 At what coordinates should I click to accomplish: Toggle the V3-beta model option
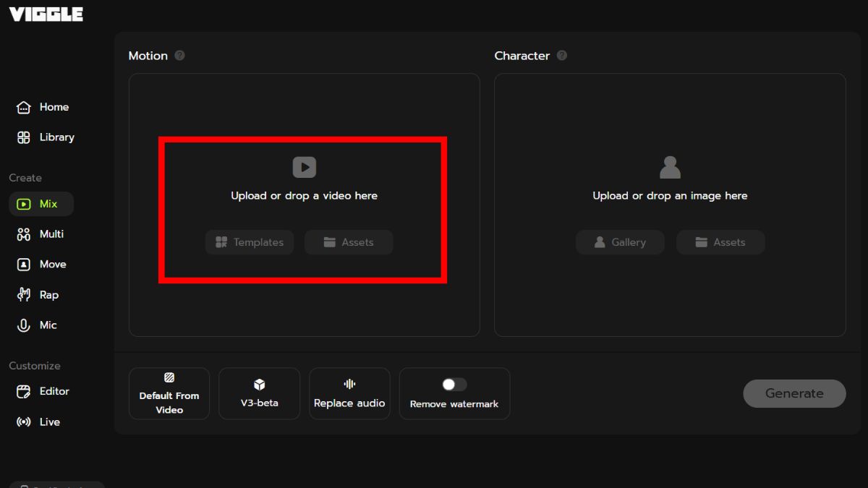tap(259, 393)
